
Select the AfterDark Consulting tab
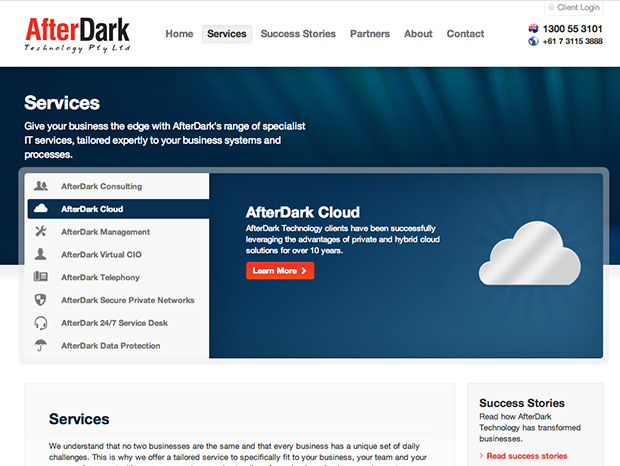pyautogui.click(x=117, y=186)
